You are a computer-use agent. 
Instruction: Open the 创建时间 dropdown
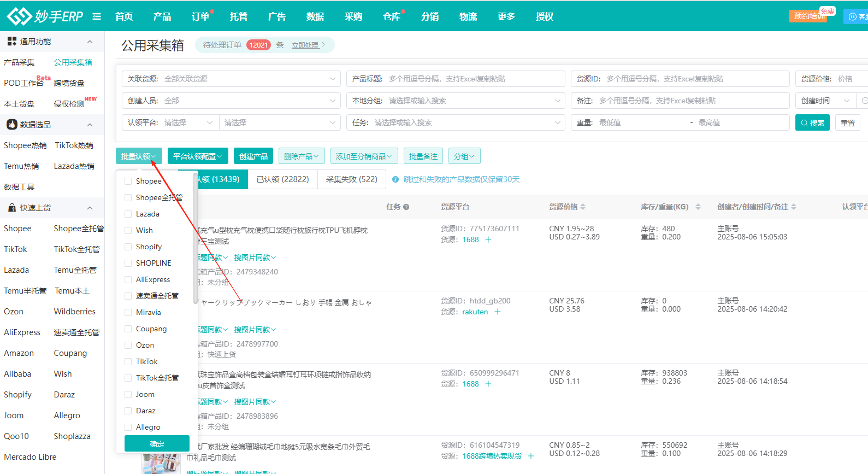click(x=825, y=101)
